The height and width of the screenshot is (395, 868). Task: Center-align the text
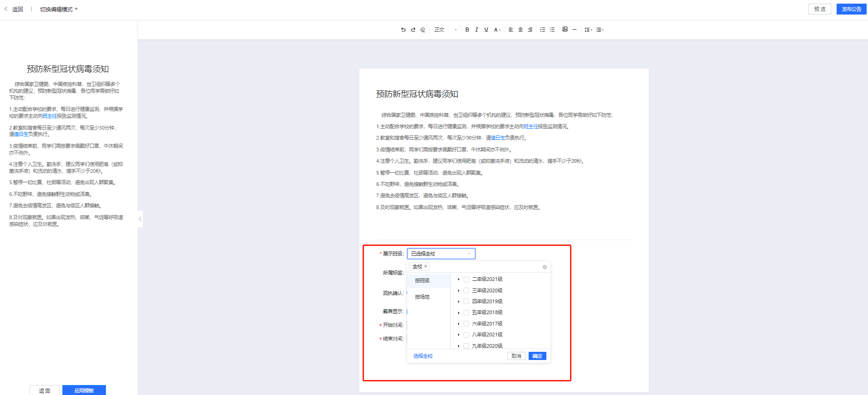[520, 30]
